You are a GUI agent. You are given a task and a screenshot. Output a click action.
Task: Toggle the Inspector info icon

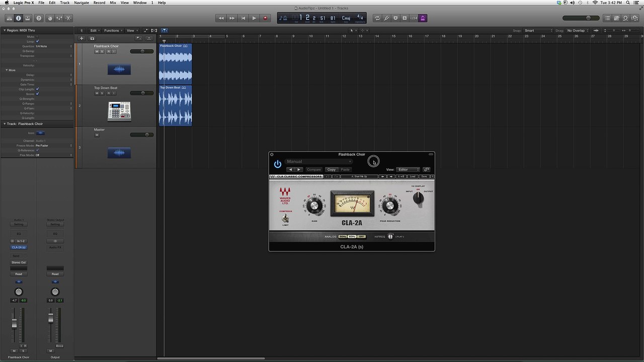[x=19, y=18]
